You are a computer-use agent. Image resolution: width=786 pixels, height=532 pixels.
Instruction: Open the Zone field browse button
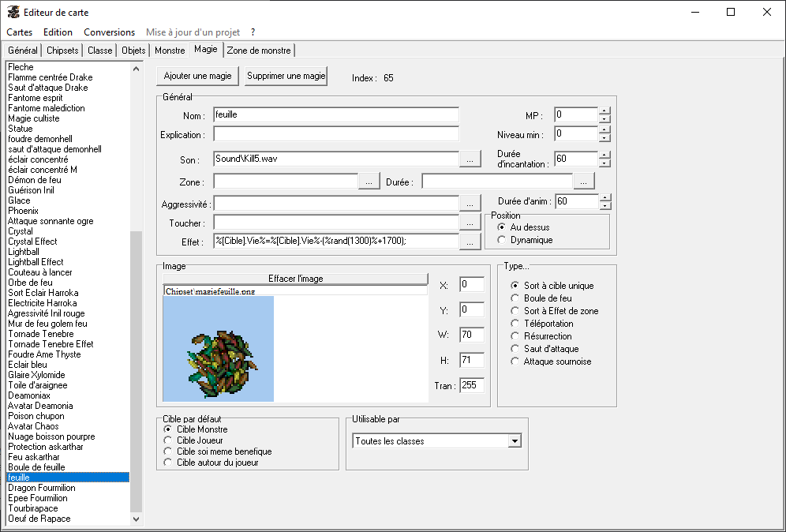coord(369,182)
